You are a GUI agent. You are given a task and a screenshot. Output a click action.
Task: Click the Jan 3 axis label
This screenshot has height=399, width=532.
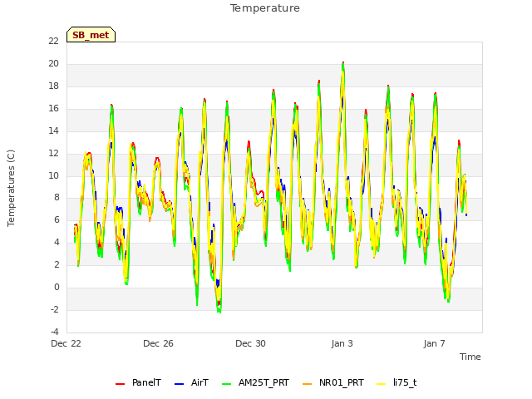tap(342, 343)
